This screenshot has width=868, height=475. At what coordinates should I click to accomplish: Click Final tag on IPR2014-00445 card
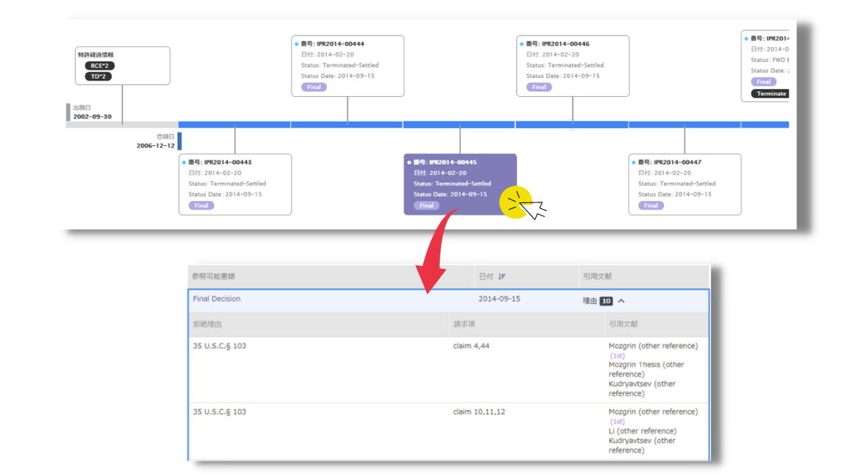click(427, 205)
